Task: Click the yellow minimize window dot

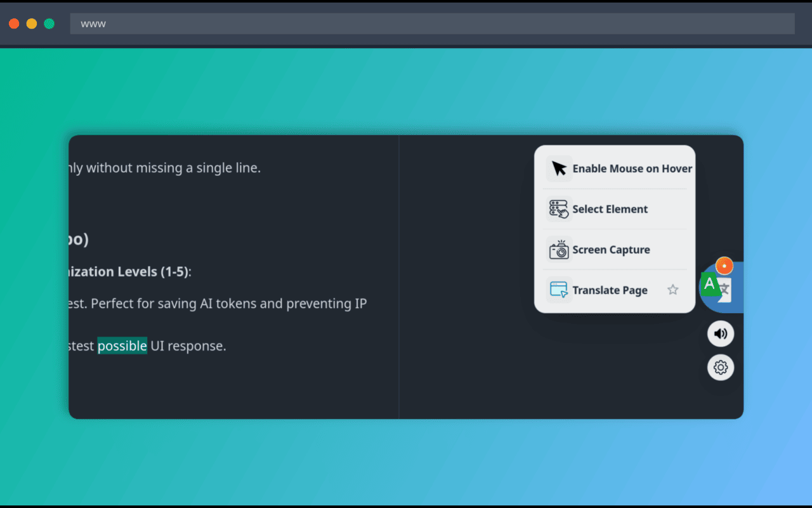Action: [x=32, y=24]
